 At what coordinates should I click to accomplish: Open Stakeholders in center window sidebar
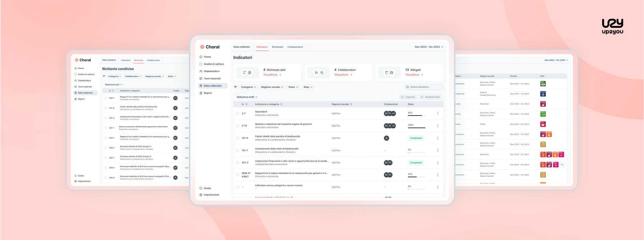click(209, 71)
